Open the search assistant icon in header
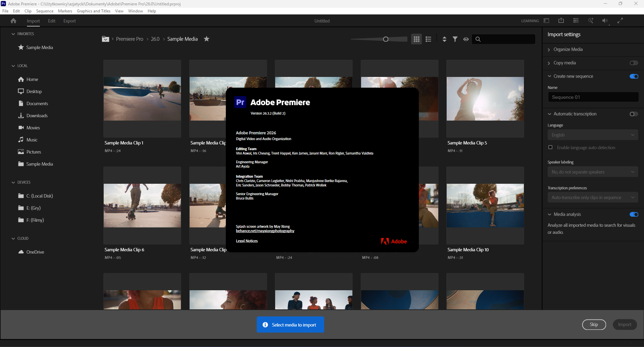The image size is (644, 347). coord(591,20)
